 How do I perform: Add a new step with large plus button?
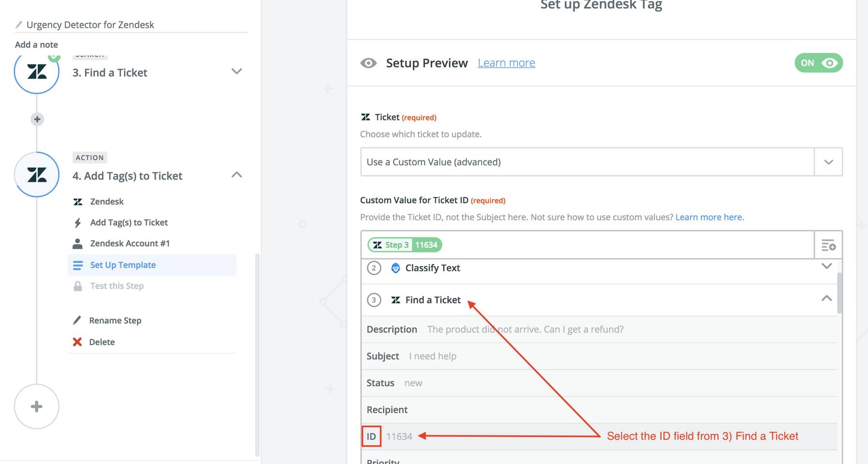tap(37, 407)
